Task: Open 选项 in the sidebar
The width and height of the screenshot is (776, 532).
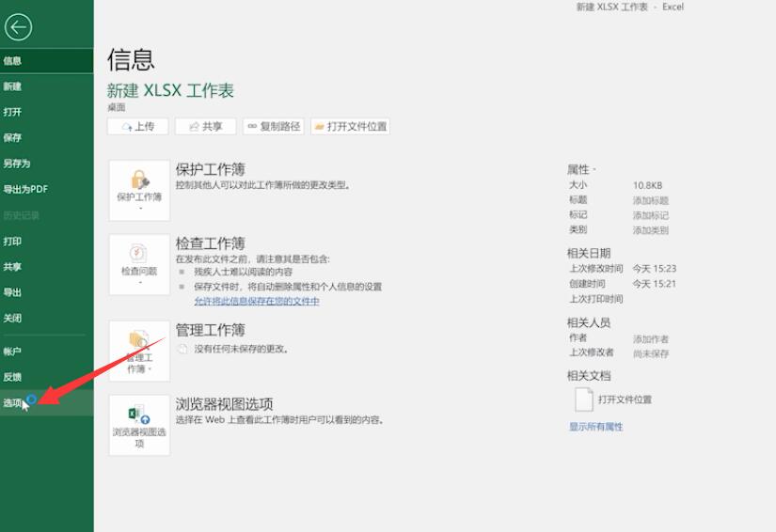Action: pos(46,403)
